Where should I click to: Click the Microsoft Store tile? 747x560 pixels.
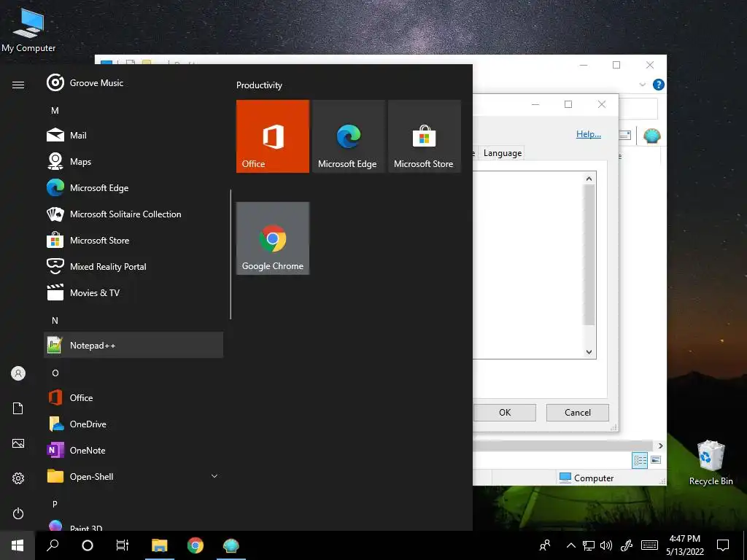pyautogui.click(x=425, y=136)
